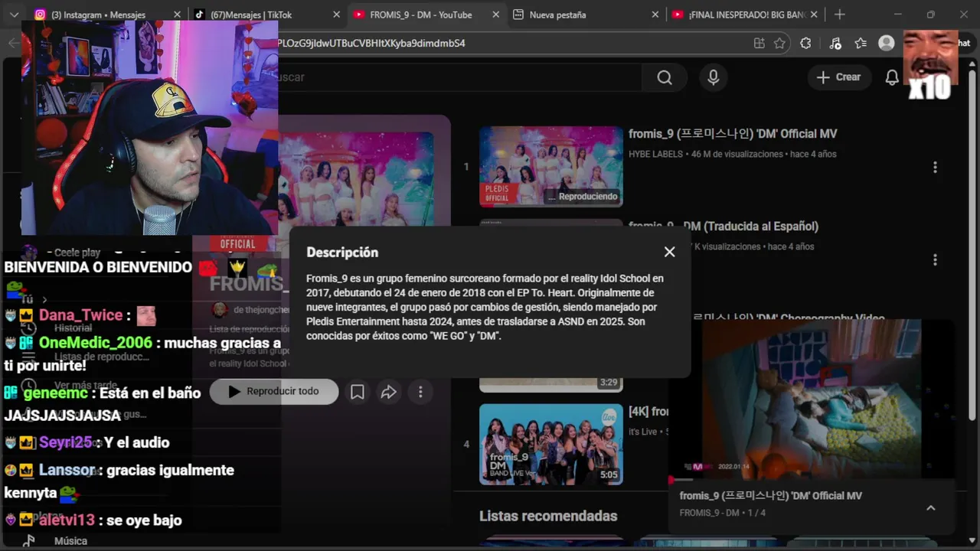Screen dimensions: 980x551
Task: Click Reproducir todo button
Action: pyautogui.click(x=274, y=391)
